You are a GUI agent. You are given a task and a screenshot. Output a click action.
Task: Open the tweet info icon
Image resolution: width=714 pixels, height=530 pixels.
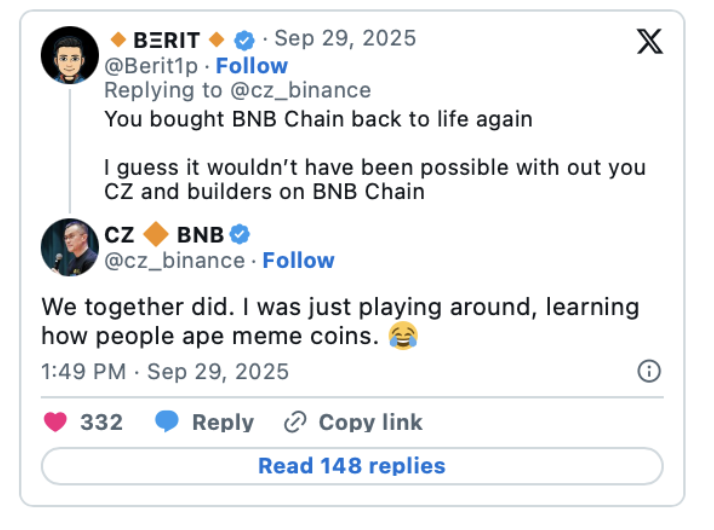649,372
